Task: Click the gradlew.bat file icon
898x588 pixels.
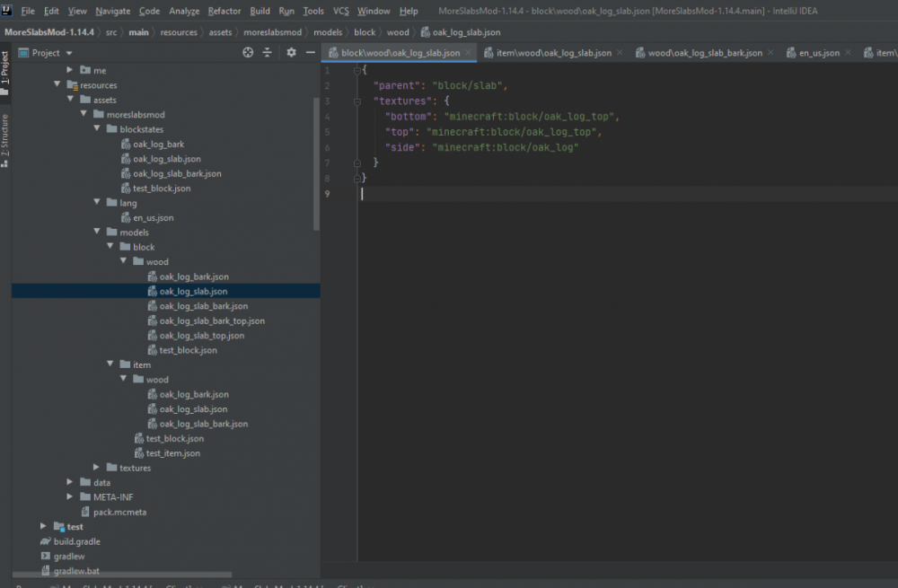Action: (x=46, y=571)
